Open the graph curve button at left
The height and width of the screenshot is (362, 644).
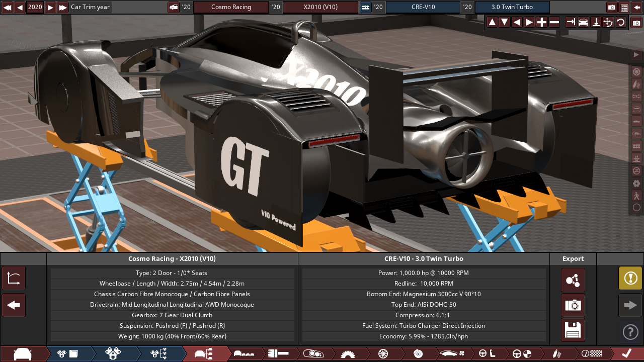click(x=14, y=278)
